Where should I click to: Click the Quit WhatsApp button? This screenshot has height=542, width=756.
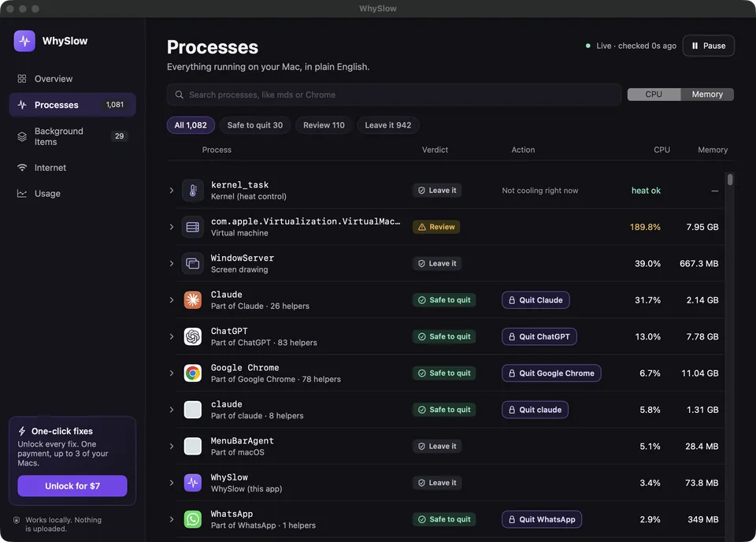[x=542, y=519]
